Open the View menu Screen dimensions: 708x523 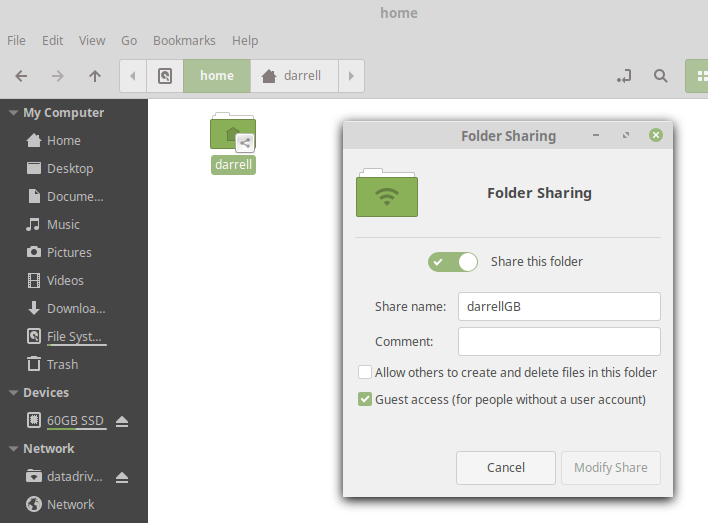click(92, 41)
